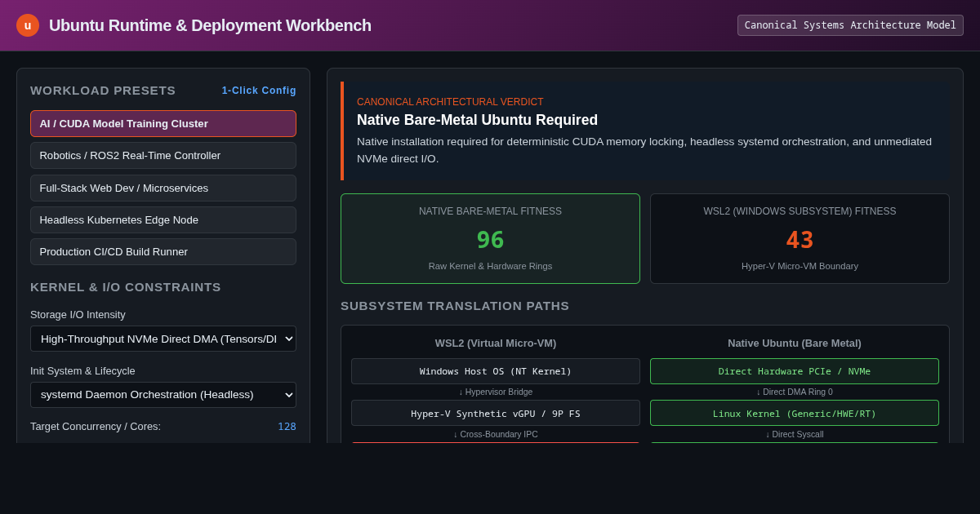Image resolution: width=980 pixels, height=514 pixels.
Task: Click the 1-Click Config label
Action: coord(259,91)
